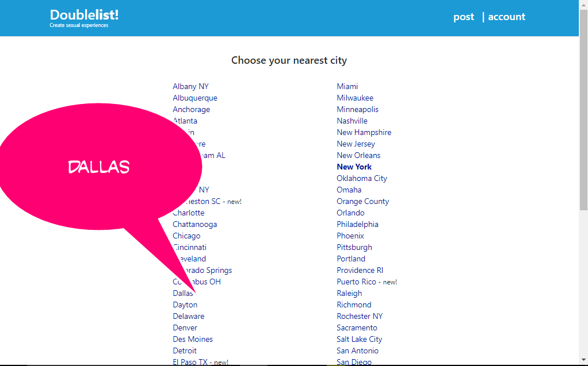Screen dimensions: 588x366
Task: Click the scrollbar up arrow
Action: coord(583,4)
